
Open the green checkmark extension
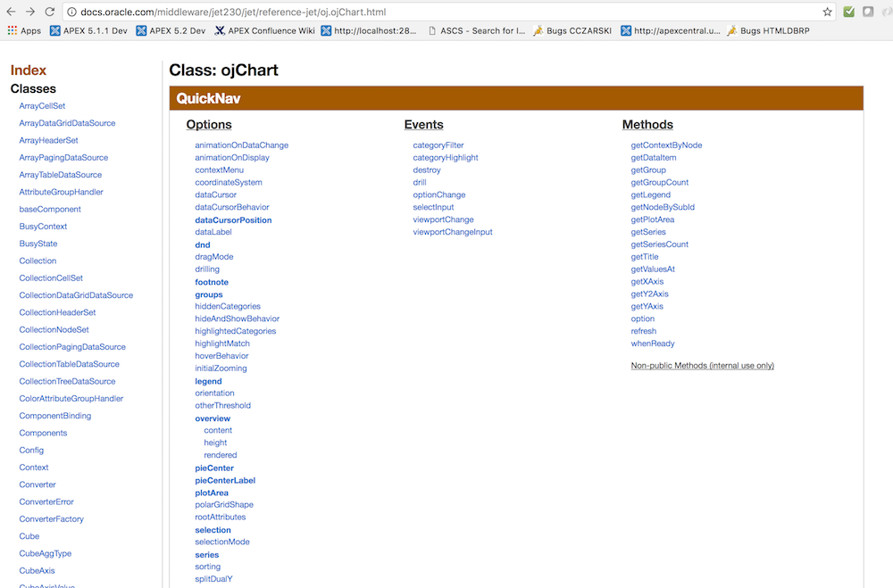(x=848, y=12)
